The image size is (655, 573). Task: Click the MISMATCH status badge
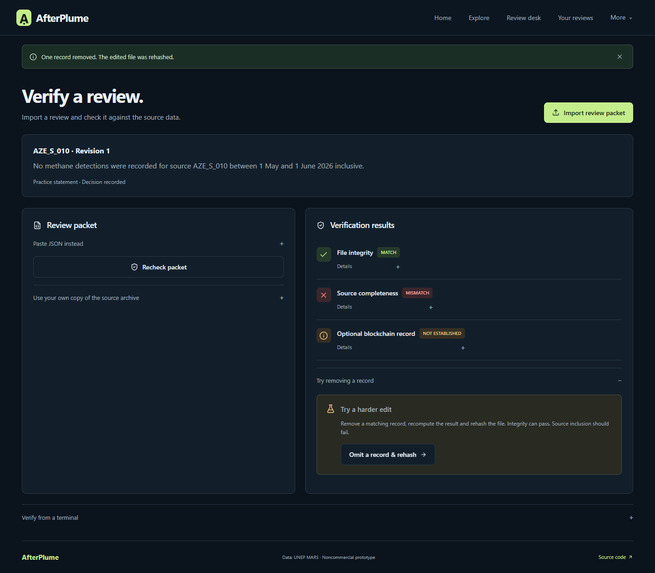click(417, 293)
